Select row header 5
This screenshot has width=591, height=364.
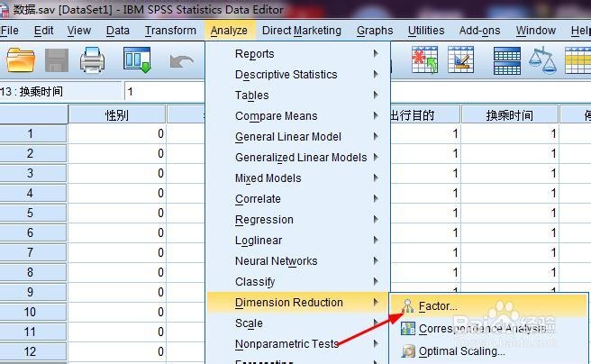33,213
